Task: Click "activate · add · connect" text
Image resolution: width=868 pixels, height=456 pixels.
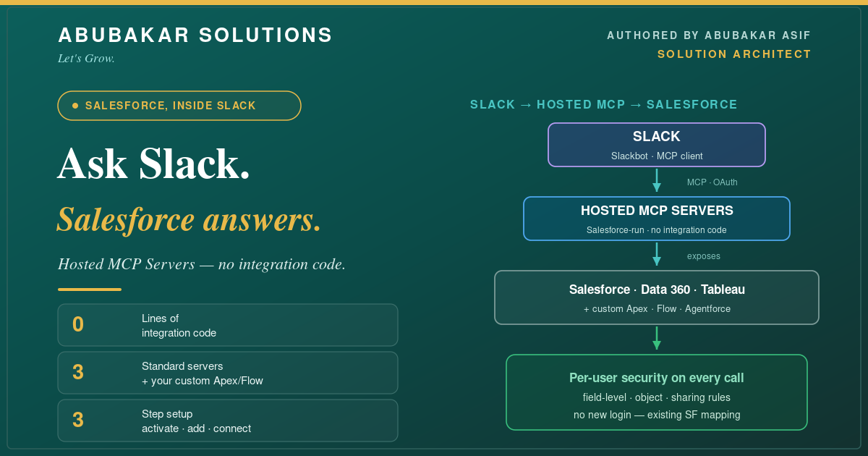Action: coord(196,428)
